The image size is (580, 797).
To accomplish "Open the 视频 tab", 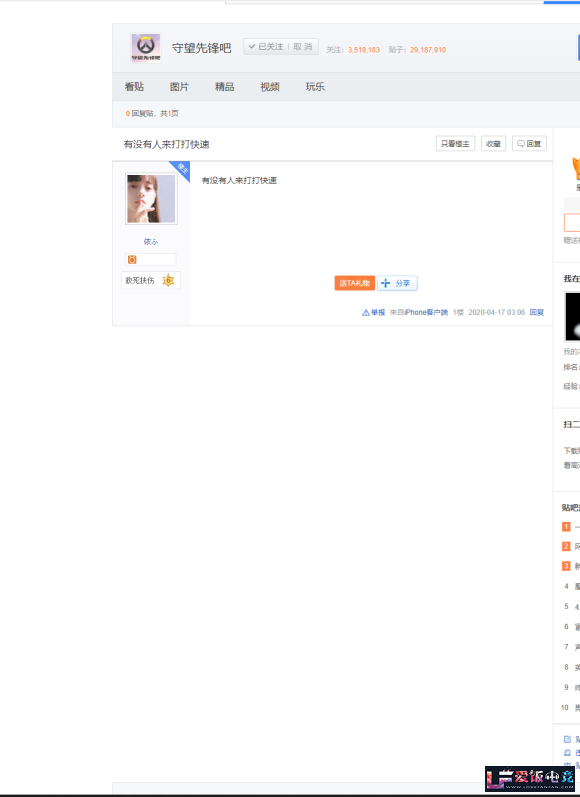I will (x=270, y=86).
